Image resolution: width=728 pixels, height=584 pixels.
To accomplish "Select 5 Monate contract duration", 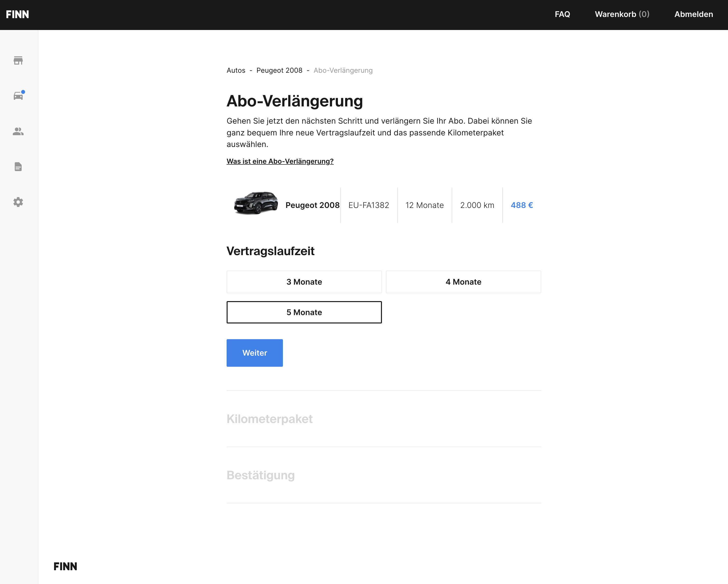I will tap(304, 312).
